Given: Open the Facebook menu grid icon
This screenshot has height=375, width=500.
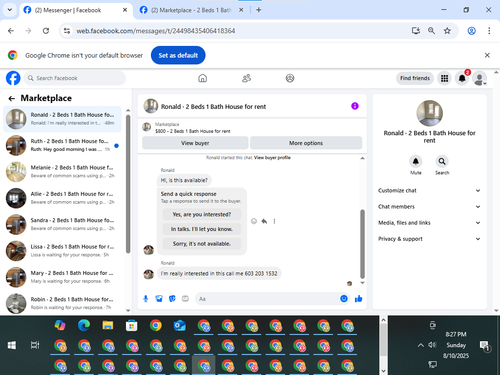Looking at the screenshot, I should [x=444, y=78].
